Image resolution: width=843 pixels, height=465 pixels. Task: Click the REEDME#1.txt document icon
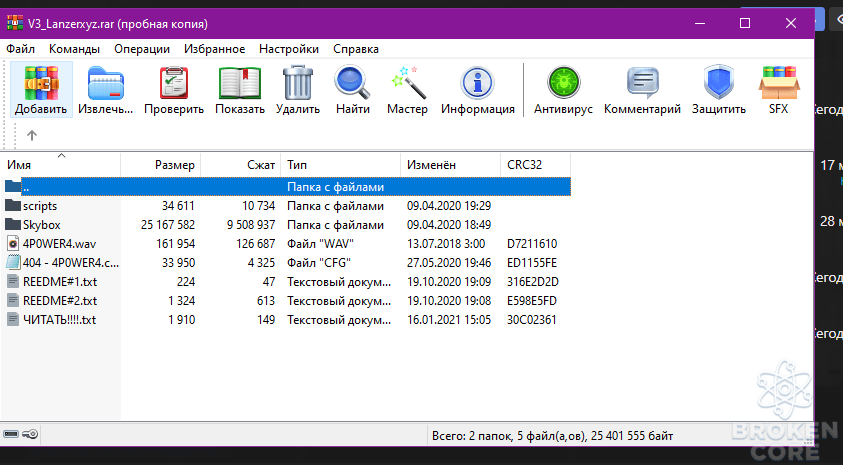pos(13,281)
